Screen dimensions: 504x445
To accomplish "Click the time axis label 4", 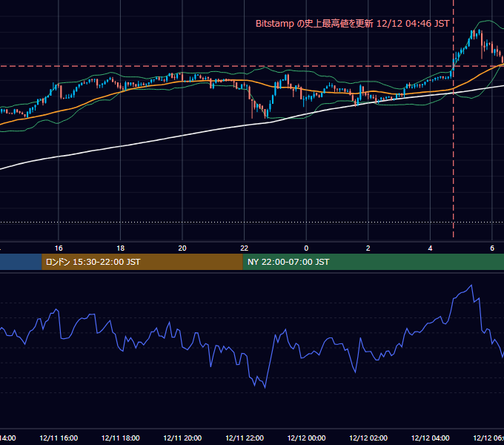I will [x=430, y=248].
